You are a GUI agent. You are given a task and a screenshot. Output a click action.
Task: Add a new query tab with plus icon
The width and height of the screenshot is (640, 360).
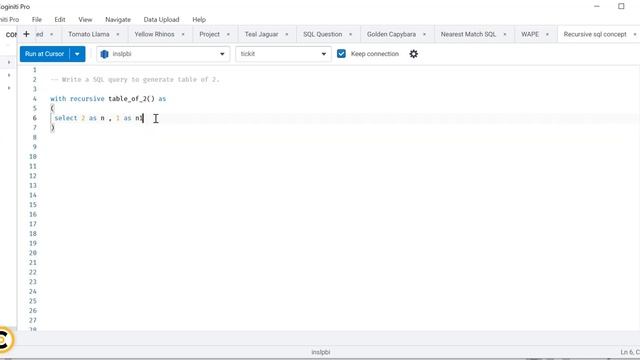[26, 34]
